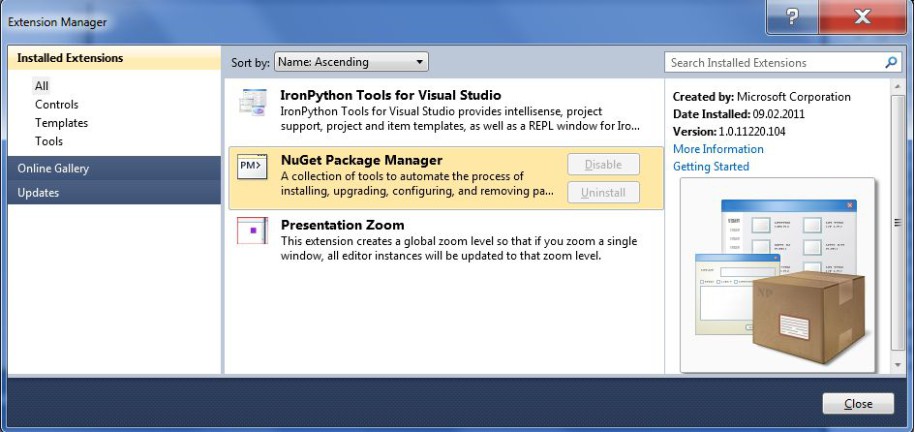Select the NuGet Package Manager title
Viewport: 915px width, 432px height.
(x=362, y=160)
